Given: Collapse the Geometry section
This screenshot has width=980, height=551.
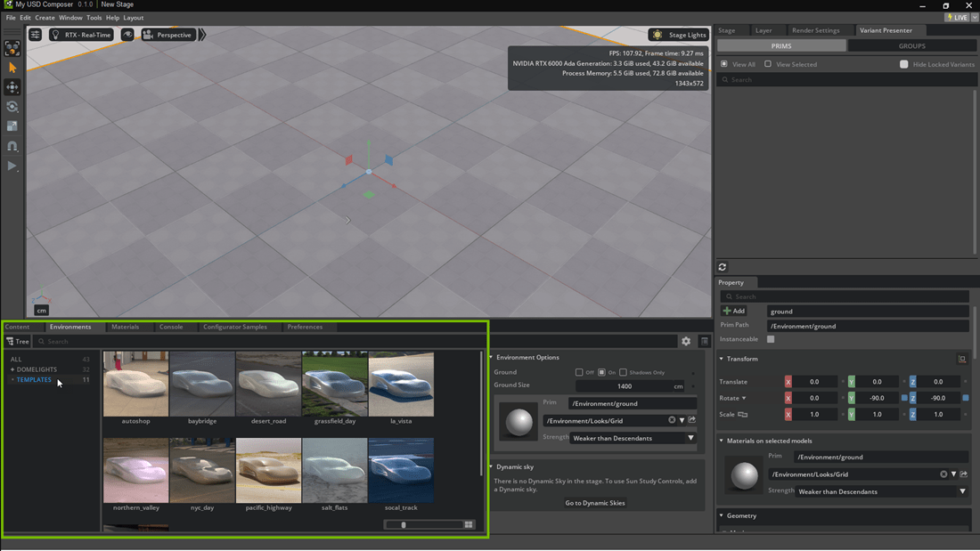Looking at the screenshot, I should [722, 515].
